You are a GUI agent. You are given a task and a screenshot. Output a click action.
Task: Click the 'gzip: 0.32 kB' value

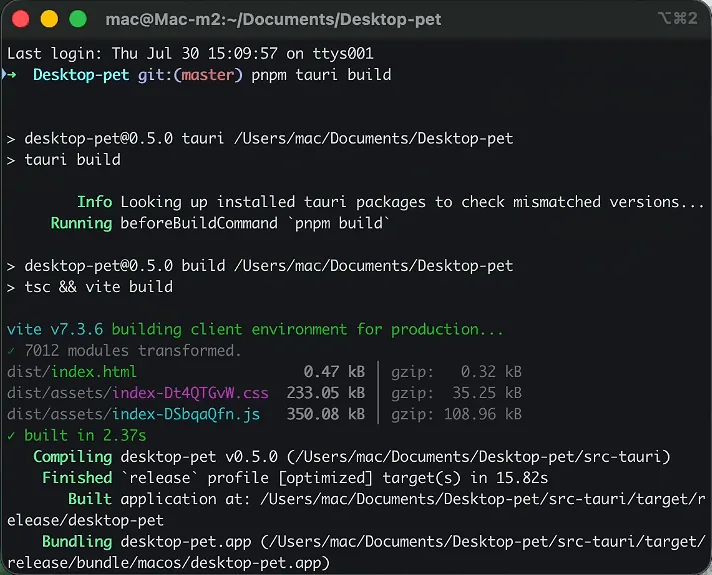(456, 372)
